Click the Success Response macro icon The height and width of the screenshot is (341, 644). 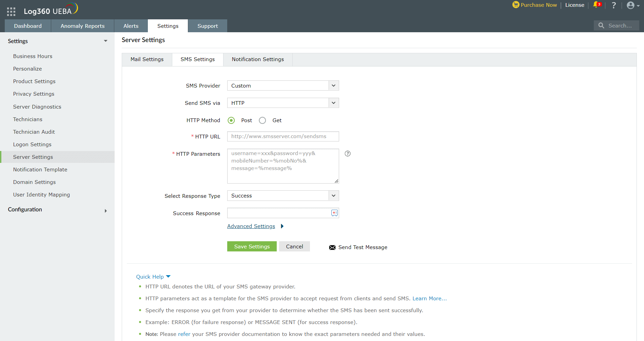pos(334,213)
